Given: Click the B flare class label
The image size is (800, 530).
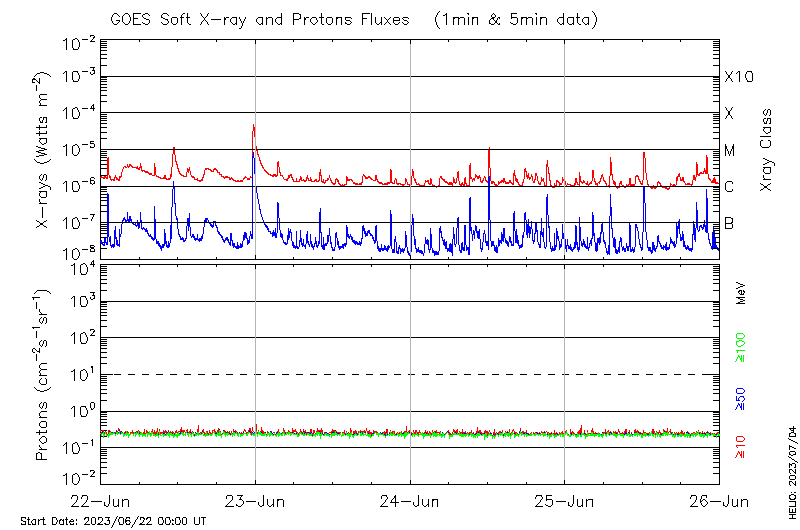Looking at the screenshot, I should coord(729,223).
